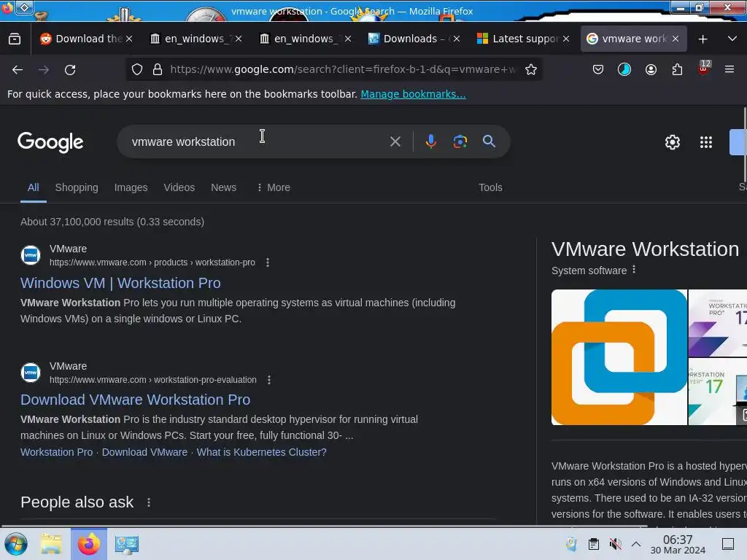Switch to the Shopping results tab
Viewport: 747px width, 560px height.
coord(77,187)
